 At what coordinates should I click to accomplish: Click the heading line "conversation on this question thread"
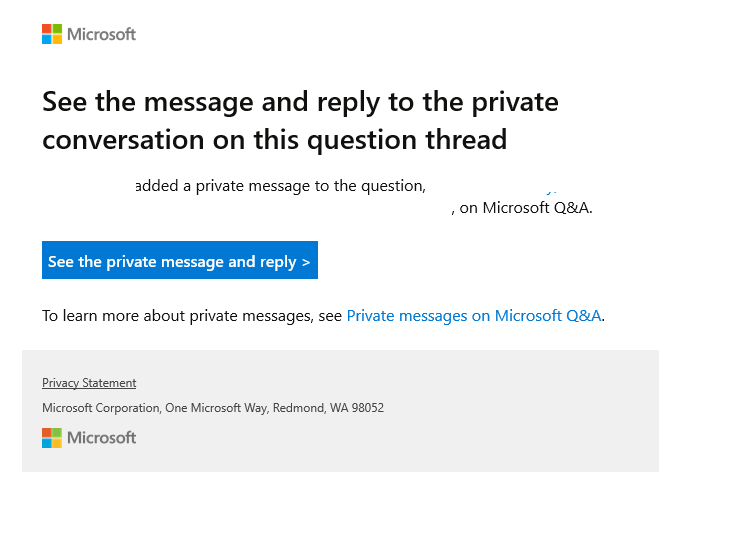pos(274,139)
